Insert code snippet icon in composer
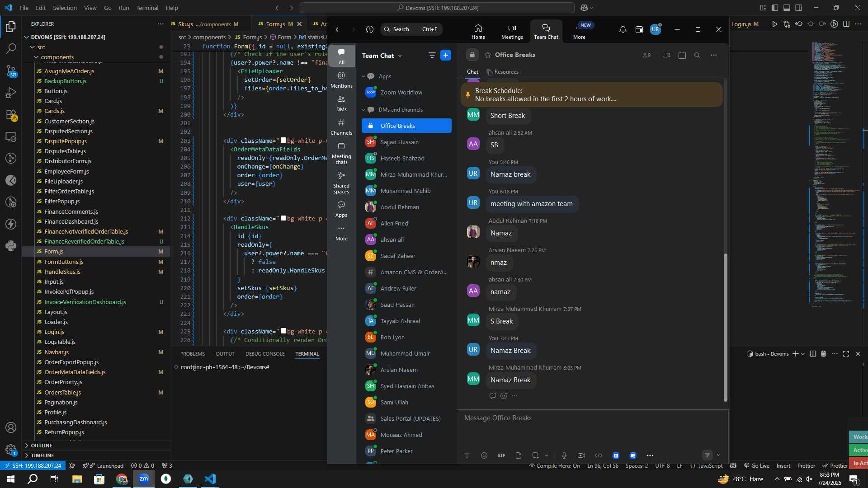The image size is (868, 488). (x=599, y=455)
